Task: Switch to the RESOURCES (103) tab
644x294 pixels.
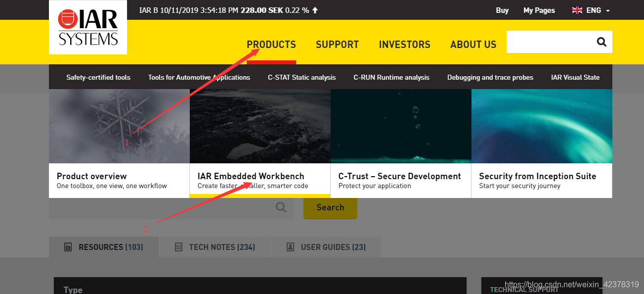Action: 104,247
